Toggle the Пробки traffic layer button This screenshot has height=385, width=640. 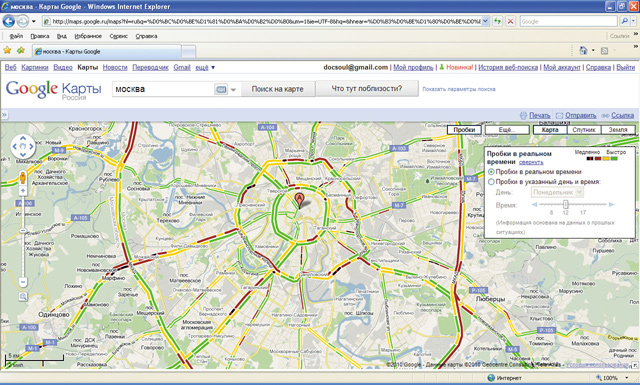coord(464,129)
